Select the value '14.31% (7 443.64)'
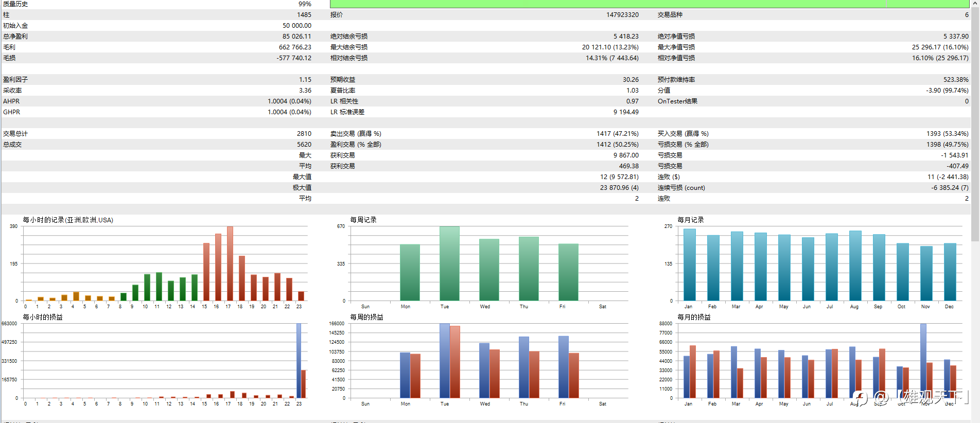 click(612, 58)
